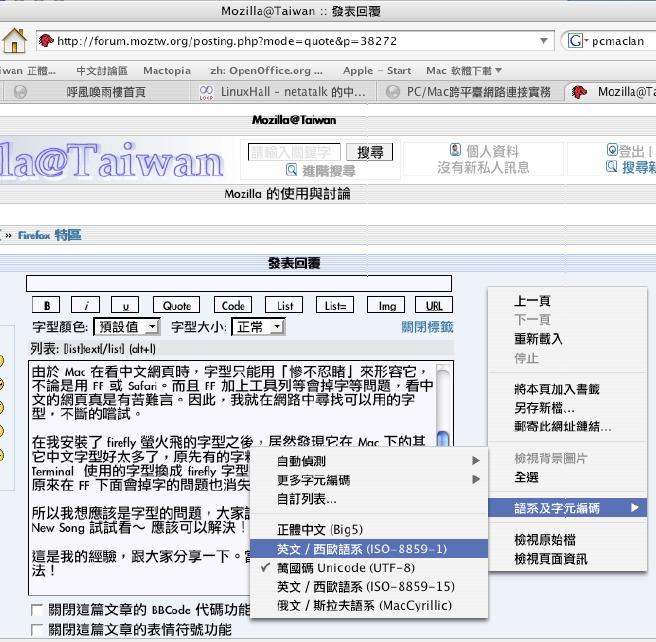Choose 檢視頁面資訊 in context menu
The height and width of the screenshot is (642, 656).
(x=567, y=559)
